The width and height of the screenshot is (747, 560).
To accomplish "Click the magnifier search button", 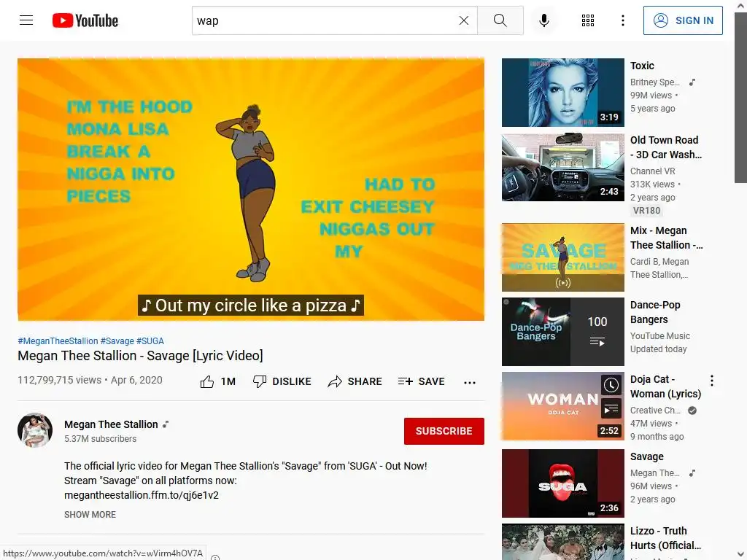I will (500, 20).
